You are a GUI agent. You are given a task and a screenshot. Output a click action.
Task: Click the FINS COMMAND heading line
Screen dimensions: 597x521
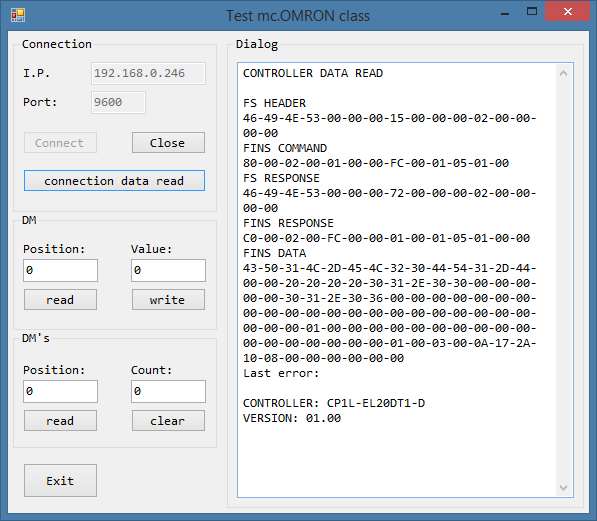pyautogui.click(x=285, y=148)
